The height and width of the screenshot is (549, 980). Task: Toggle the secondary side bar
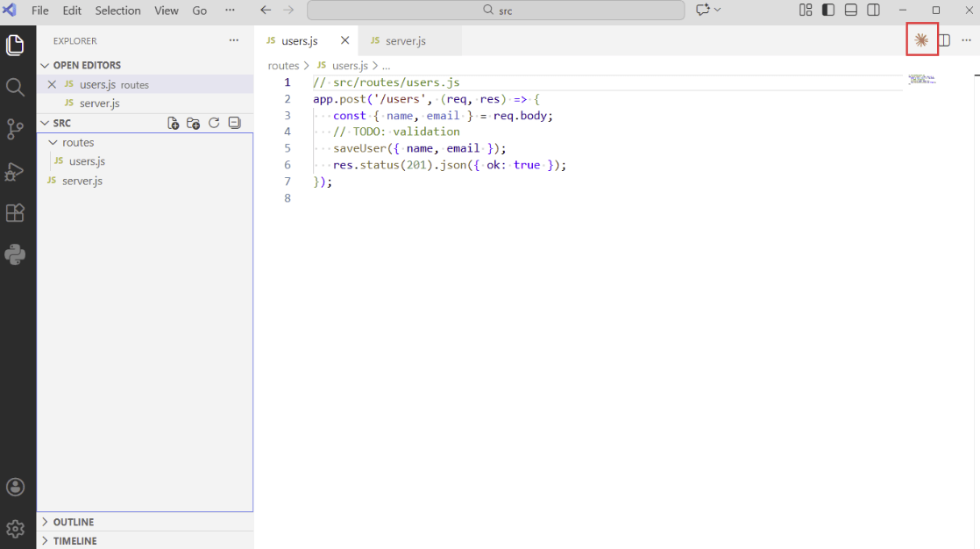(873, 11)
